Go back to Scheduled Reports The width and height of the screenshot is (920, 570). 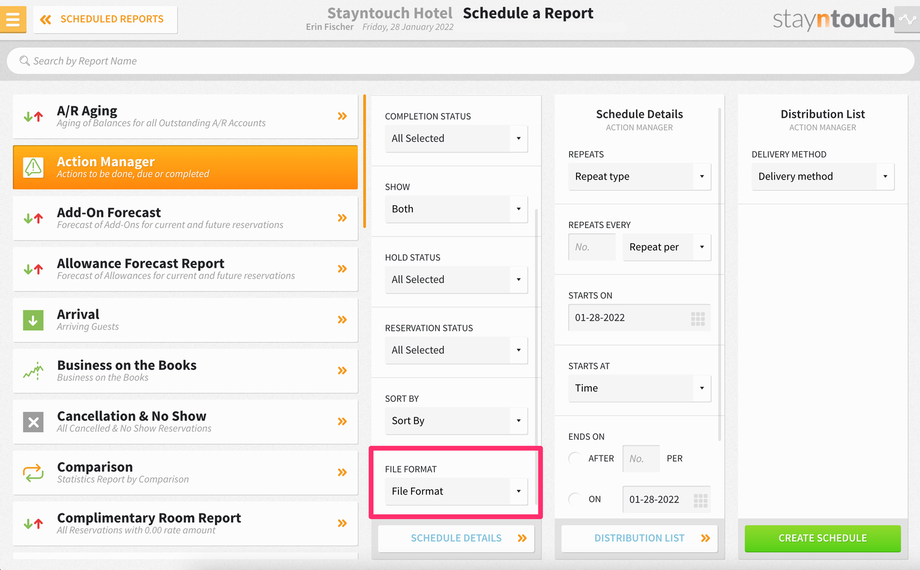click(x=106, y=19)
